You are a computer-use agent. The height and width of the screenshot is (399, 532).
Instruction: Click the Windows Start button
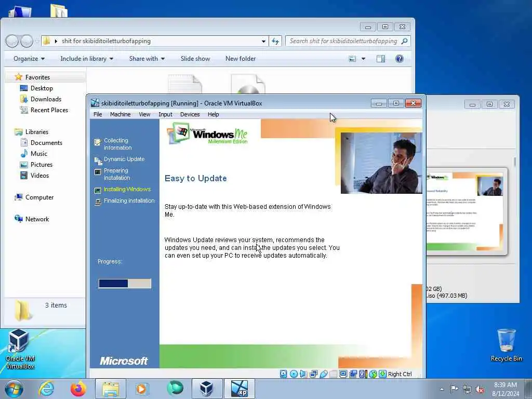click(14, 389)
